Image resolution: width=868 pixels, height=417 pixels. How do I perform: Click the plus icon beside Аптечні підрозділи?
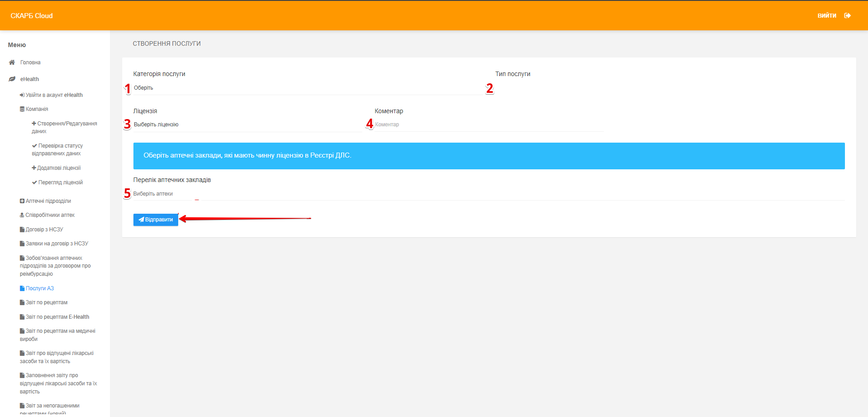[22, 201]
